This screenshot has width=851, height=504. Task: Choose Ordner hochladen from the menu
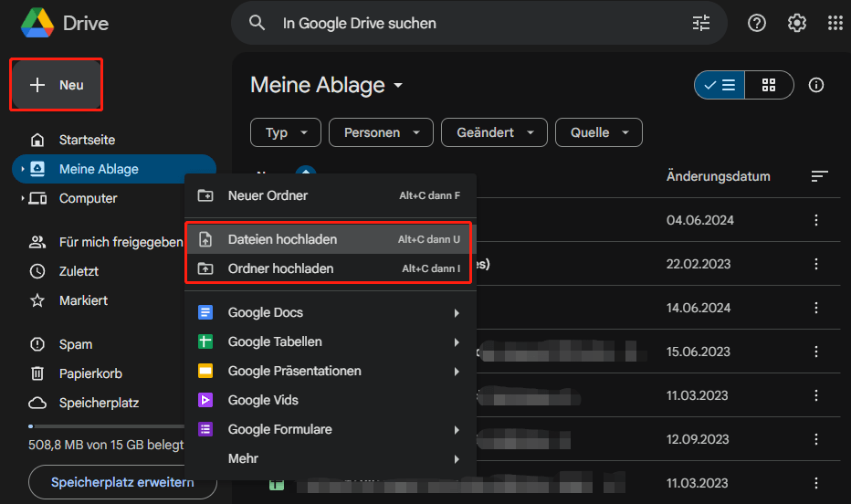click(331, 268)
